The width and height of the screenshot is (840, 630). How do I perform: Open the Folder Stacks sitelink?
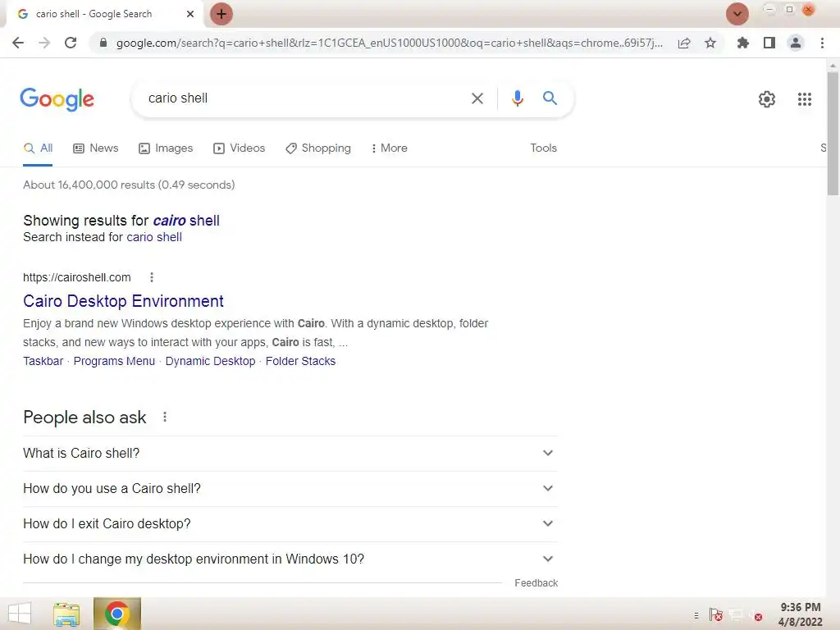pos(300,362)
